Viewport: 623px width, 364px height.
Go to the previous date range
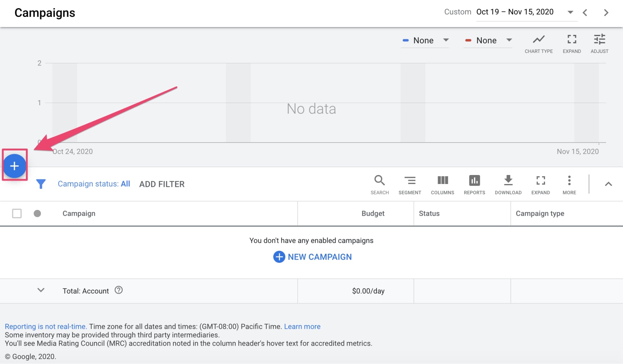585,13
